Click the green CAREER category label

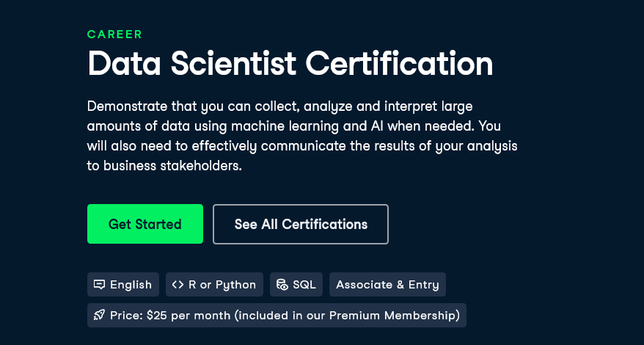(x=114, y=34)
